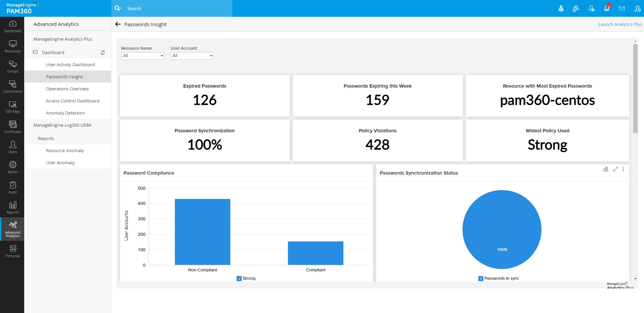Screen dimensions: 644x313
Task: Refresh the Dashboard using the sync icon
Action: (x=103, y=52)
